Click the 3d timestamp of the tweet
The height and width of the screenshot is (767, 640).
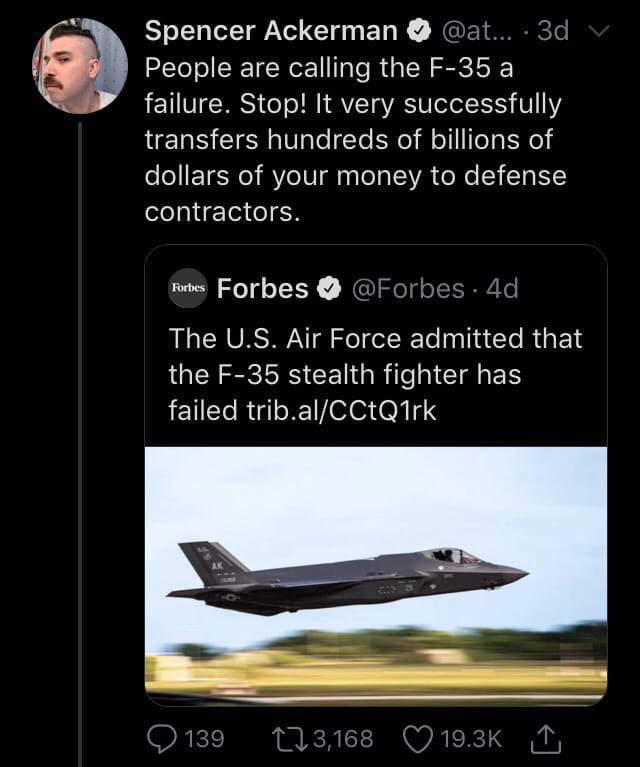553,32
